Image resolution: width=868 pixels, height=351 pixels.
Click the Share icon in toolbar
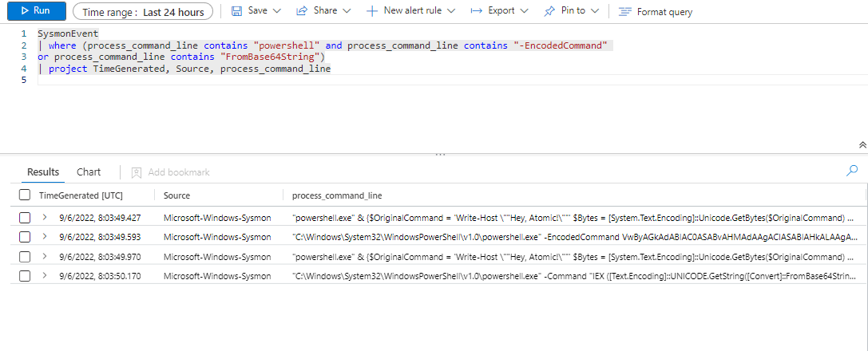302,11
